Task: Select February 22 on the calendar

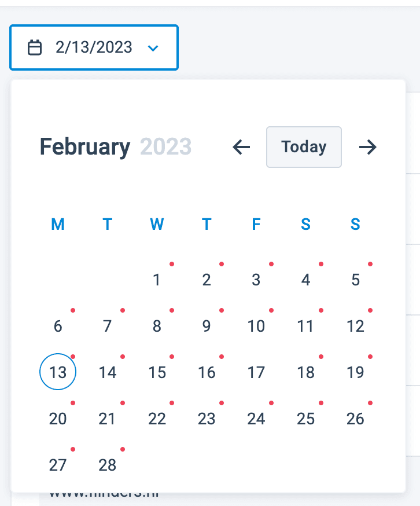Action: 157,419
